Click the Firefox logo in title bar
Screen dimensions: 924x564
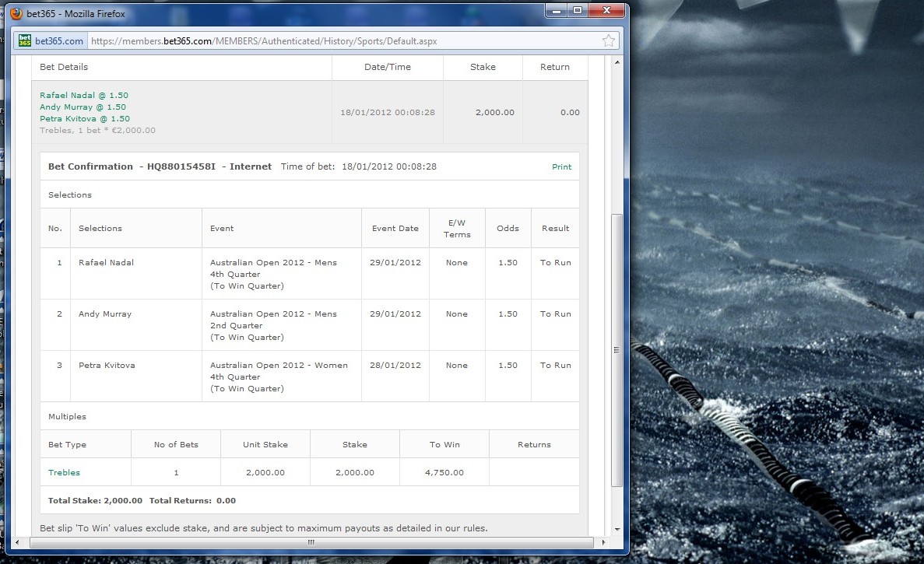pos(16,13)
